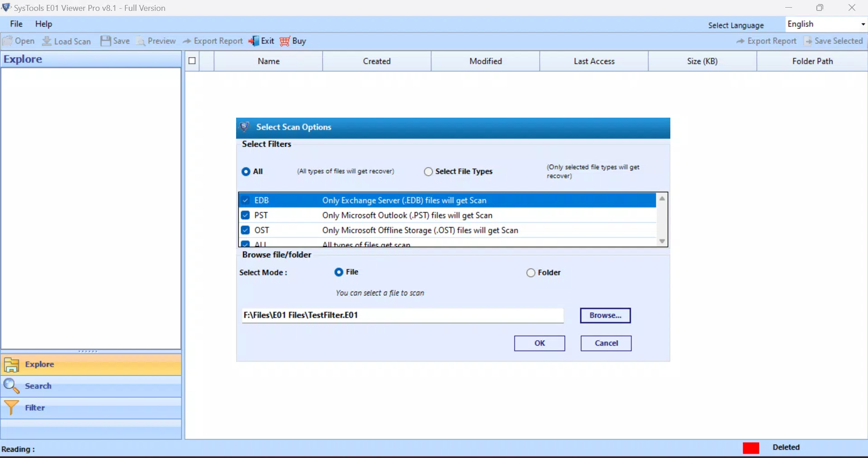Click the red Deleted legend swatch
868x458 pixels.
(x=751, y=448)
